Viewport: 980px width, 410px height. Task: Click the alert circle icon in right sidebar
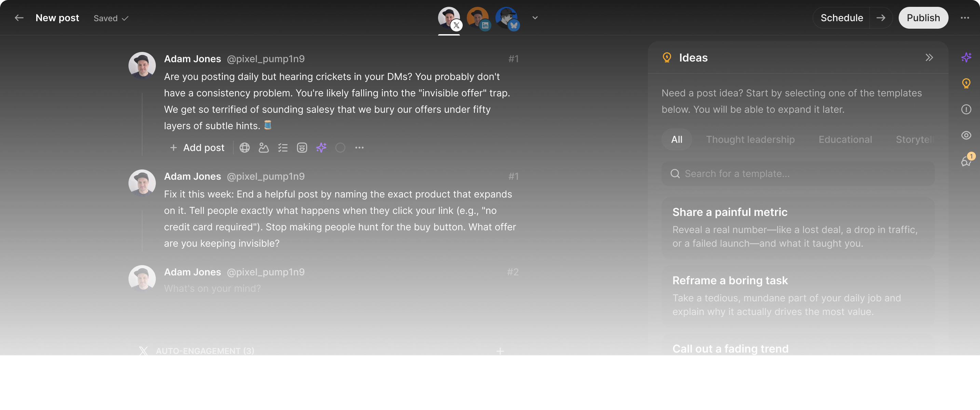click(x=966, y=110)
